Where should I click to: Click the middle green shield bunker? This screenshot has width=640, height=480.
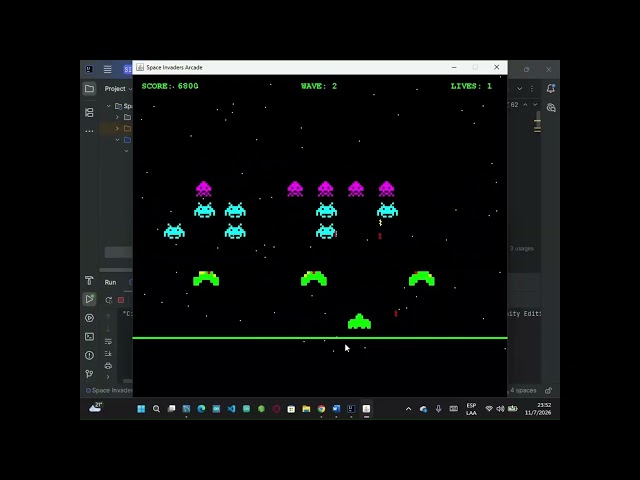tap(314, 278)
